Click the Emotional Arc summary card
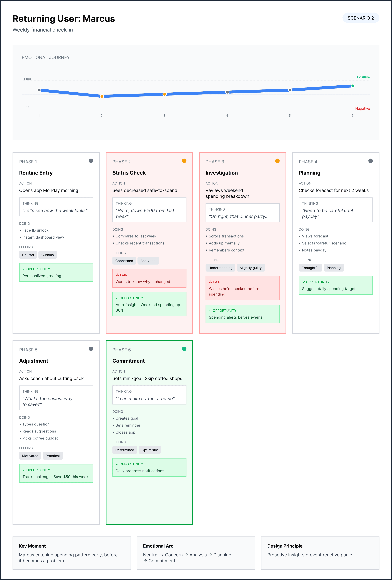 [x=196, y=553]
